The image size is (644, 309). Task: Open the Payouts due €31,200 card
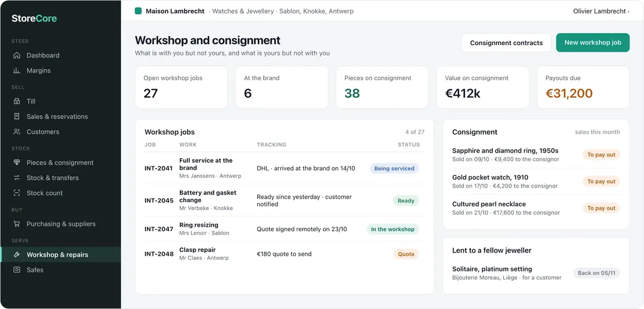pyautogui.click(x=583, y=87)
